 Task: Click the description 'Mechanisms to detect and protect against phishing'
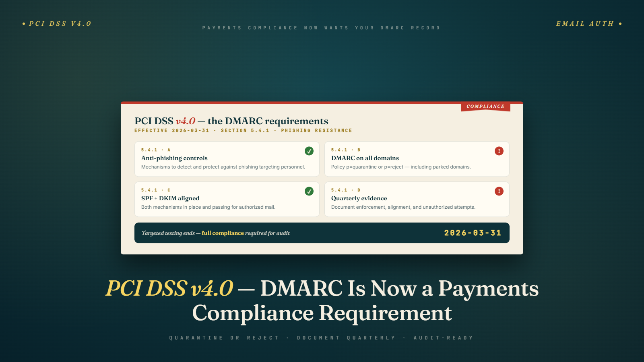[x=223, y=167]
